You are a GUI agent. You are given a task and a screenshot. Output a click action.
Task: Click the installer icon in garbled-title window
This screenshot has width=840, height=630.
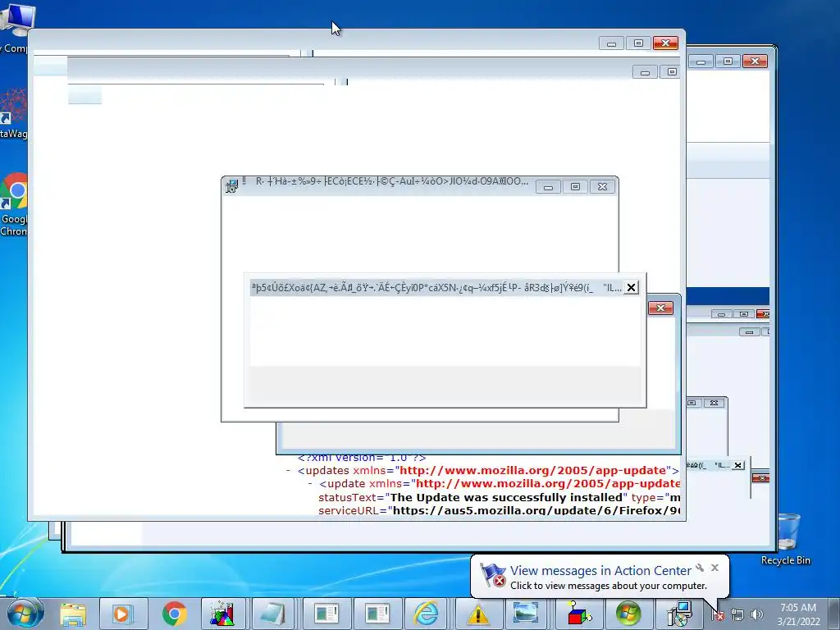(x=231, y=186)
